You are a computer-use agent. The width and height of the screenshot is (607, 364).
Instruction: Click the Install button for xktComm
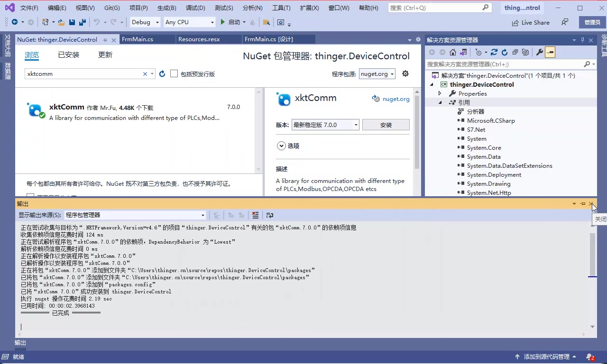click(386, 125)
